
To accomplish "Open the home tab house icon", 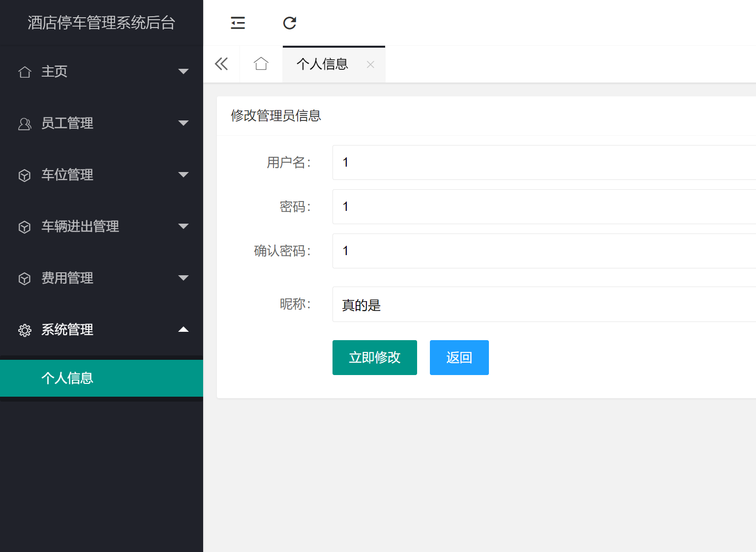I will click(x=261, y=64).
